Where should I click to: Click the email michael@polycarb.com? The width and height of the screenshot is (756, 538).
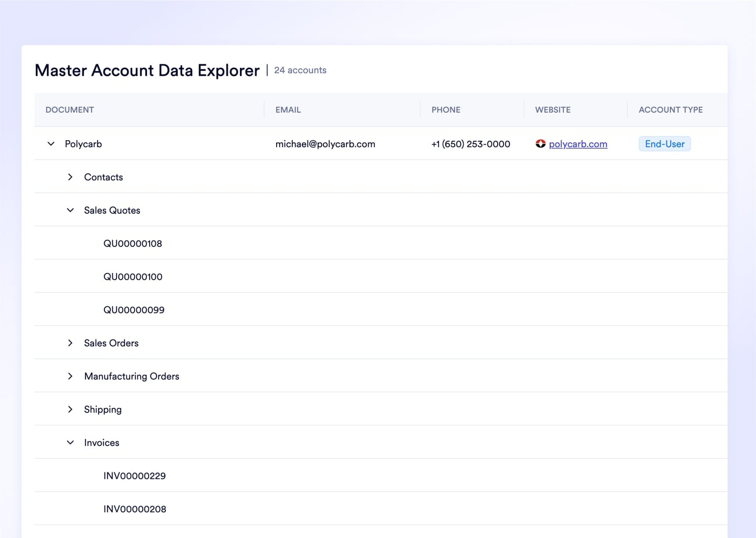325,144
